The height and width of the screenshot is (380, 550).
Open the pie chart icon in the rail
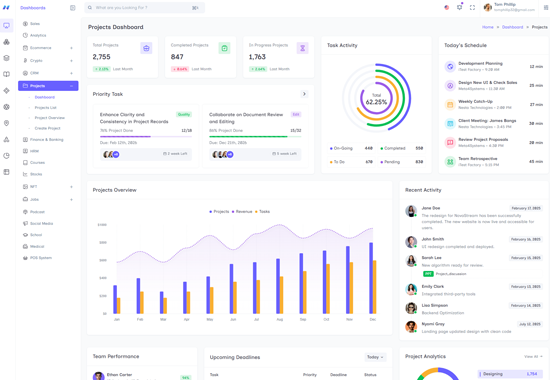click(6, 156)
